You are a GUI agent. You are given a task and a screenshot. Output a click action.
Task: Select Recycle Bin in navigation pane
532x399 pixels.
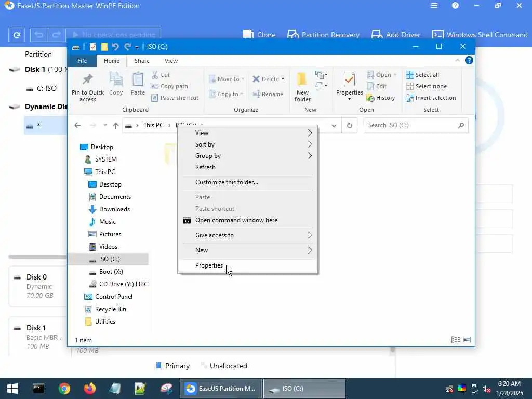(x=105, y=309)
